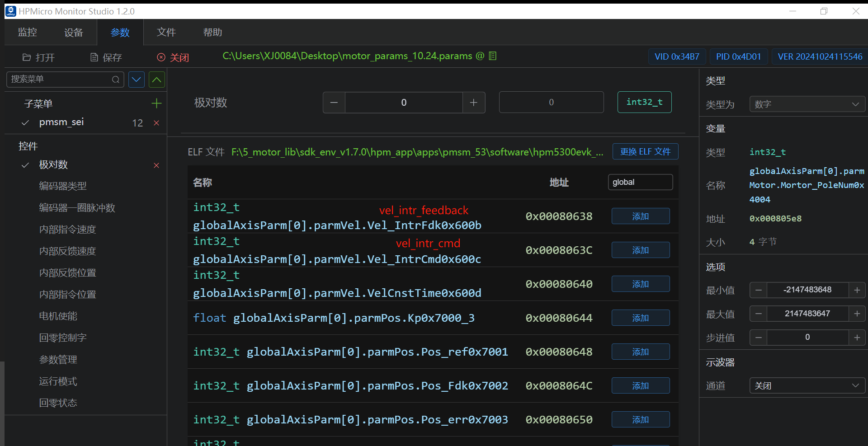Select 回零控制字 item
This screenshot has height=446, width=868.
(63, 338)
